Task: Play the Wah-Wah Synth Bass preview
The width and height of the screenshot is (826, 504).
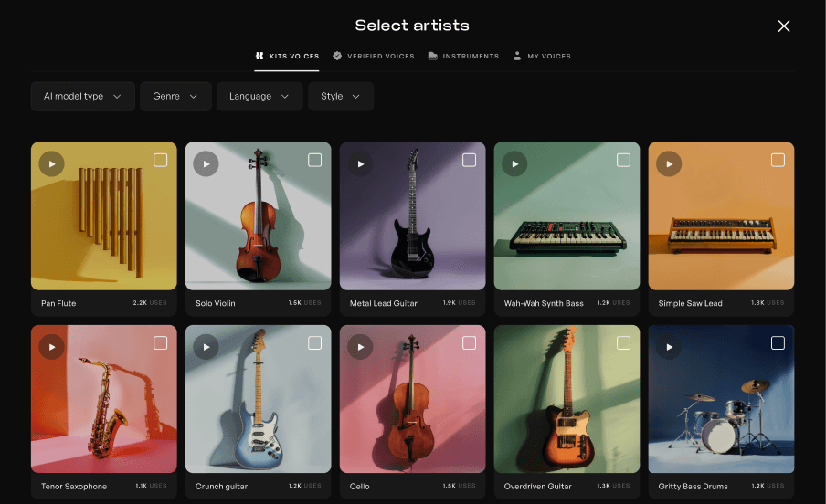Action: point(514,163)
